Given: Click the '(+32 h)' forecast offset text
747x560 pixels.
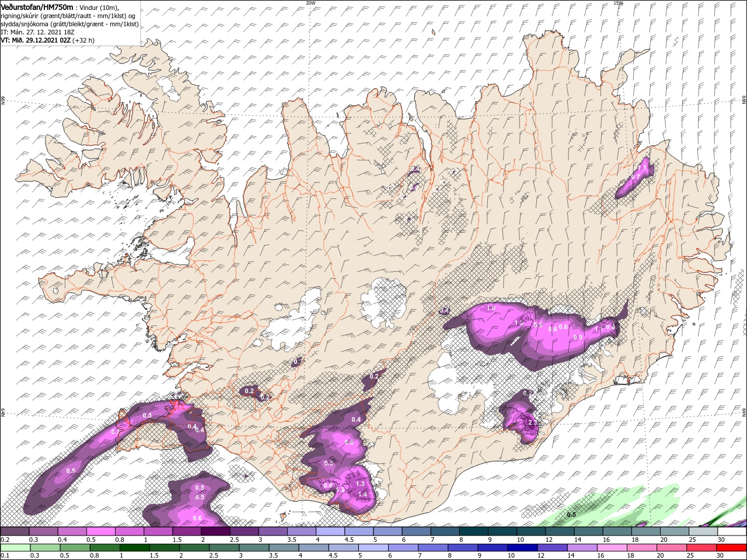Looking at the screenshot, I should [83, 40].
